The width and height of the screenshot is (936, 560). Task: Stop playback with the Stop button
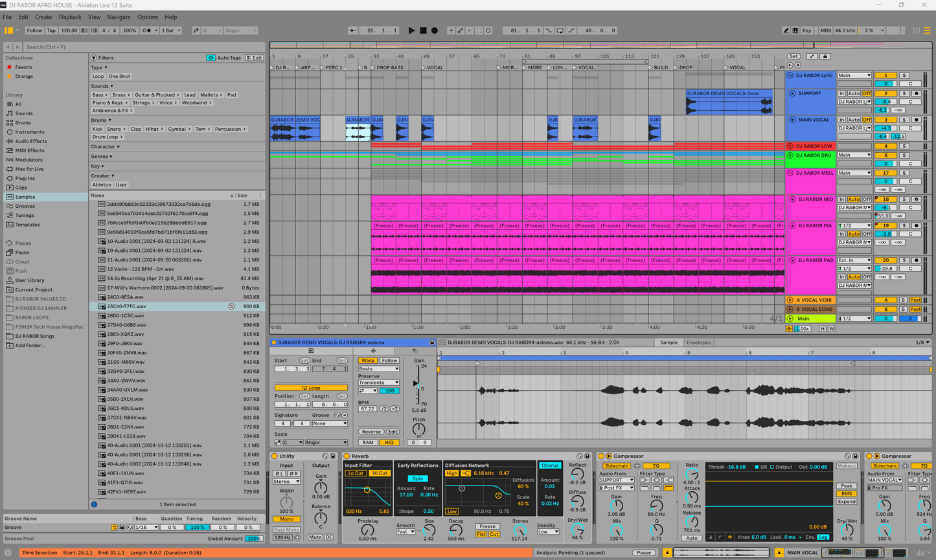tap(423, 30)
